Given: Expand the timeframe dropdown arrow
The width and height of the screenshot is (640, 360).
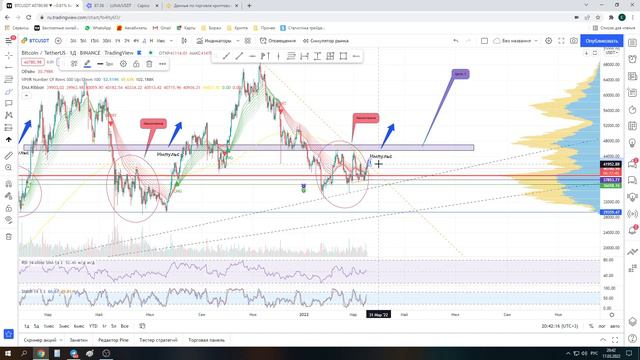Looking at the screenshot, I should (x=171, y=41).
